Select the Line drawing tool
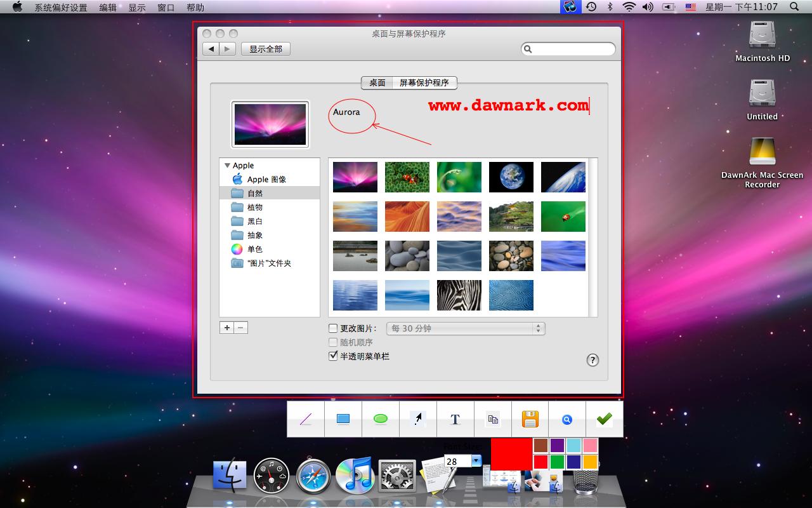Image resolution: width=812 pixels, height=508 pixels. (305, 419)
